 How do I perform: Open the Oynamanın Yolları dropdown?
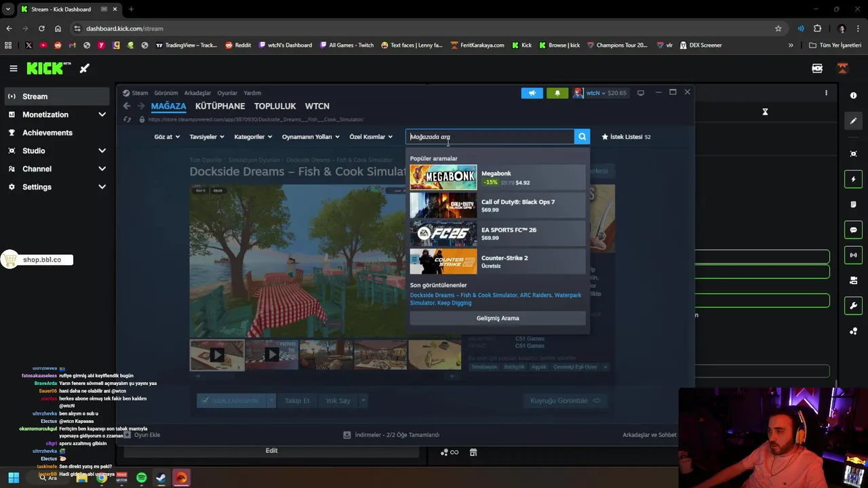tap(311, 137)
